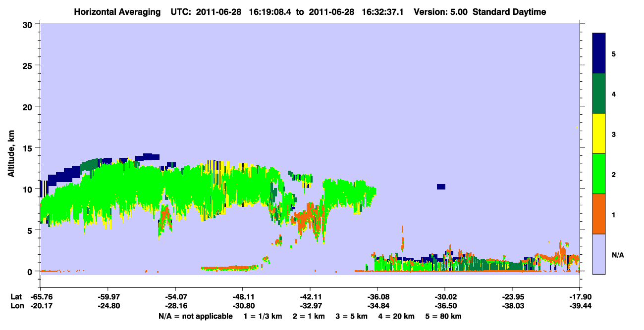Click the color bar label '1'

[614, 214]
